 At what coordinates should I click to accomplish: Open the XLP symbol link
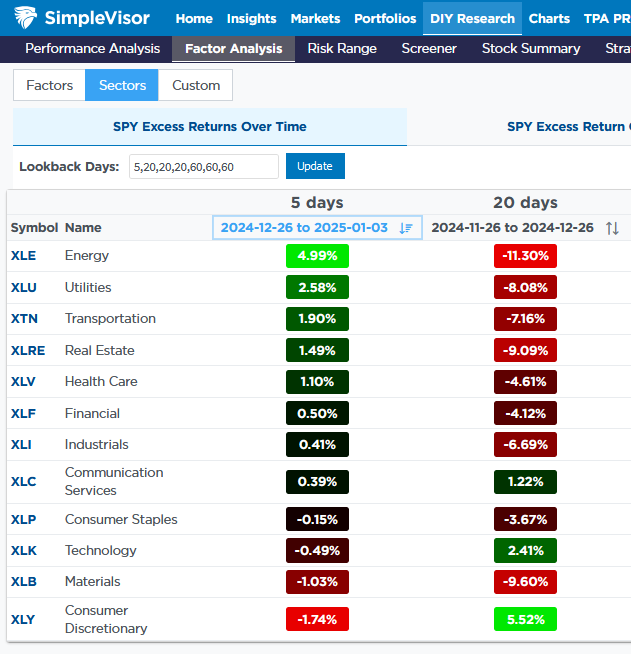coord(24,519)
